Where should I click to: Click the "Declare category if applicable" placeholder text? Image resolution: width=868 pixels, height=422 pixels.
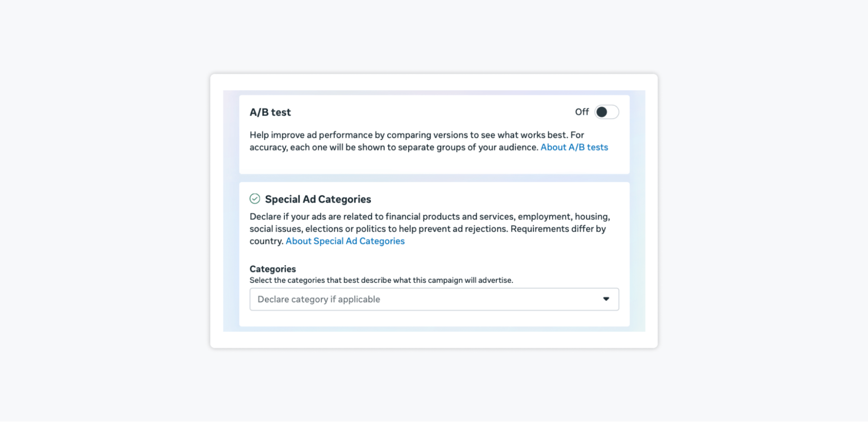[x=319, y=299]
